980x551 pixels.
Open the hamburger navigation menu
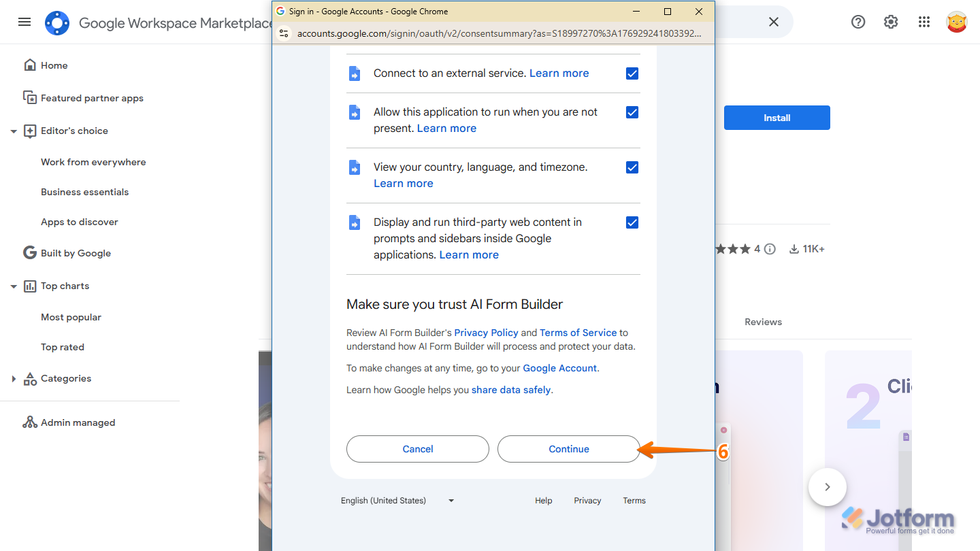pyautogui.click(x=24, y=22)
